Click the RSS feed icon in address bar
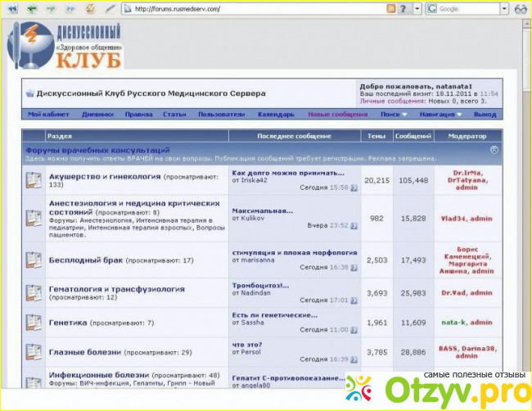This screenshot has width=532, height=411. pos(391,8)
